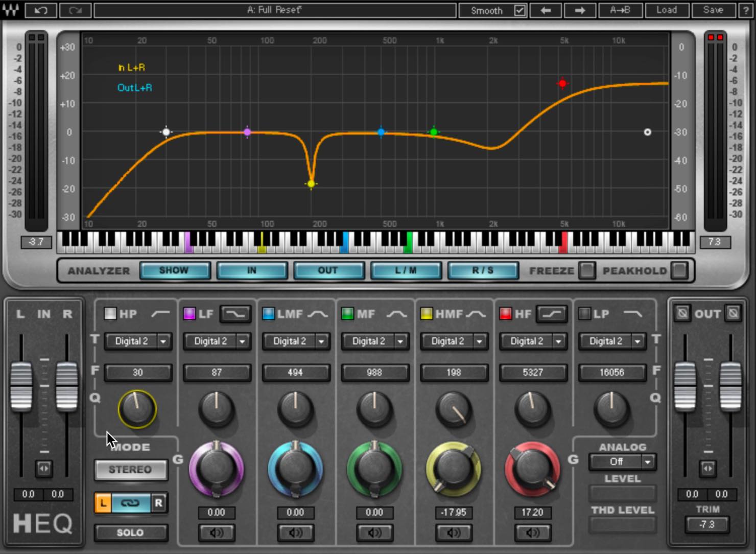Enable the PEAKHOLD toggle
The height and width of the screenshot is (554, 756).
pos(679,270)
